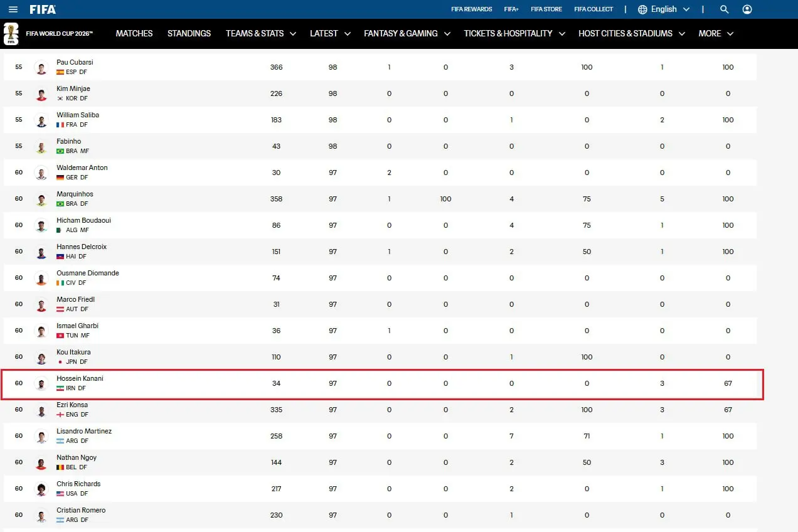
Task: Open Lisandro Martinez's player name link
Action: tap(84, 431)
